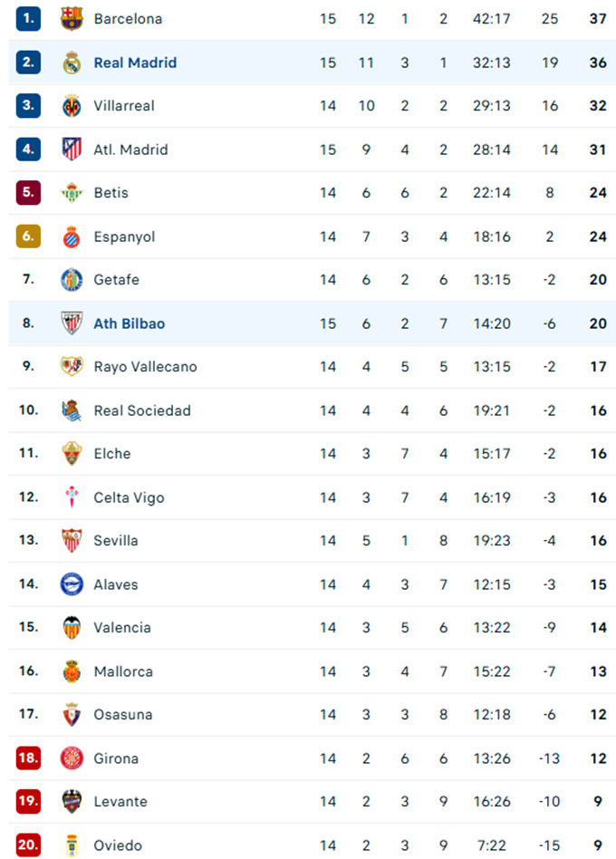Click the red position 18 relegation badge
Image resolution: width=616 pixels, height=859 pixels.
point(28,758)
